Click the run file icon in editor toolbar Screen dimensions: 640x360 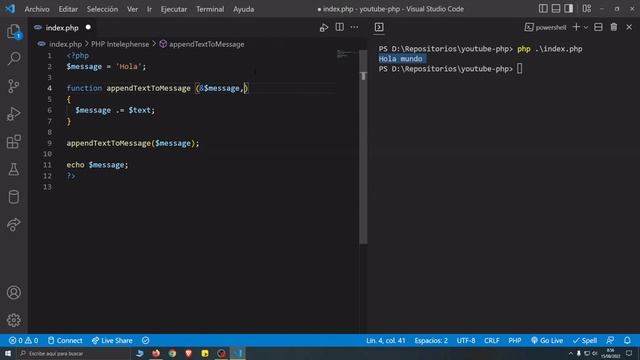coord(324,27)
